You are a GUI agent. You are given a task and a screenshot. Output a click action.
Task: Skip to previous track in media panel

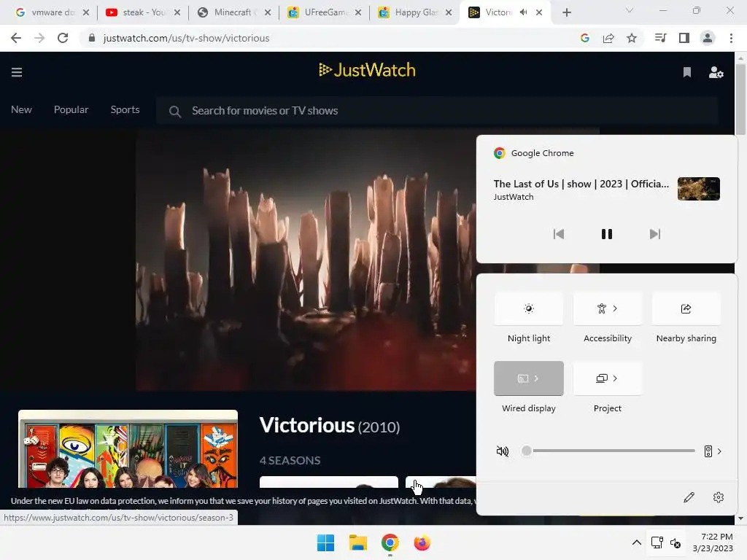coord(558,234)
